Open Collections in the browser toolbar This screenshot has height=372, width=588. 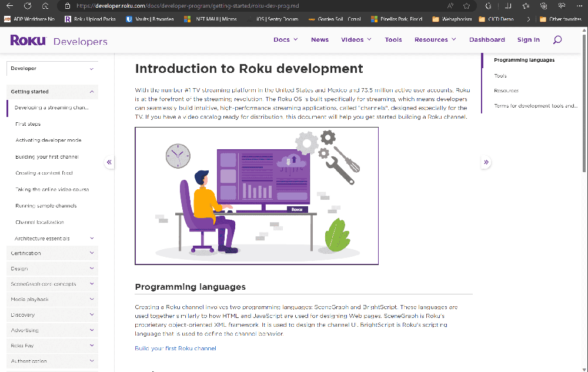point(544,6)
